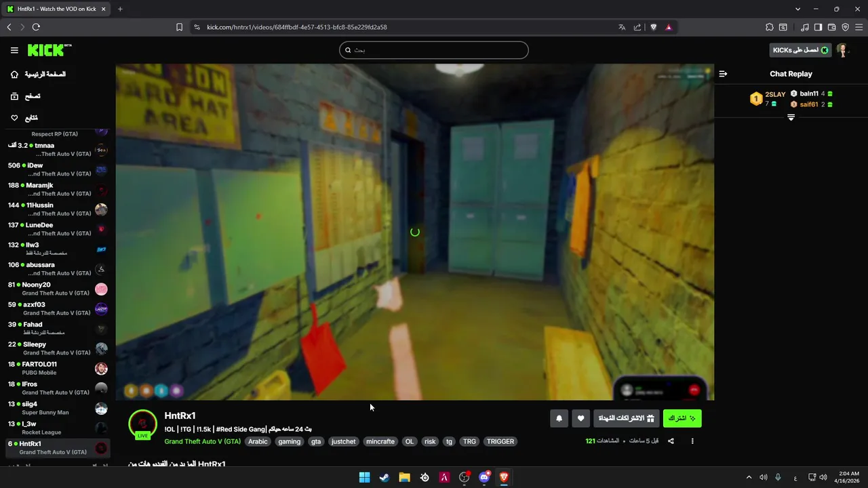Screen dimensions: 868x488
Task: Click baln11 in chat leaderboard
Action: (812, 94)
